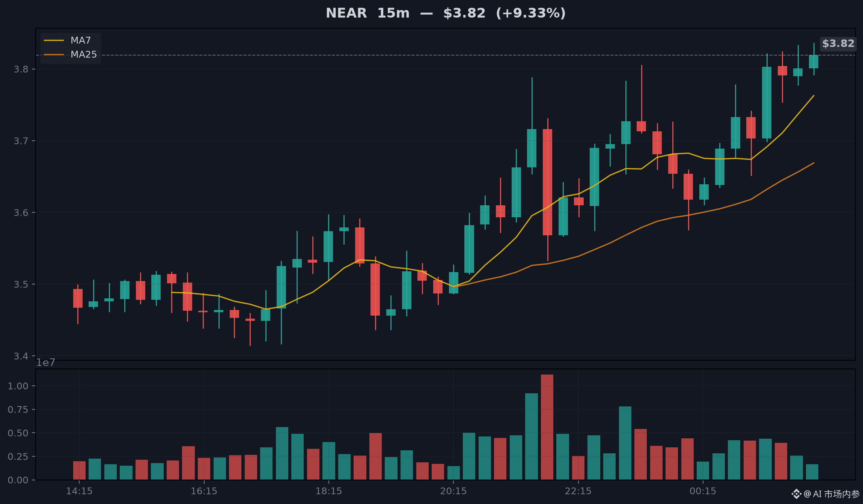Click the 18:15 time axis label
The image size is (863, 504).
(329, 491)
